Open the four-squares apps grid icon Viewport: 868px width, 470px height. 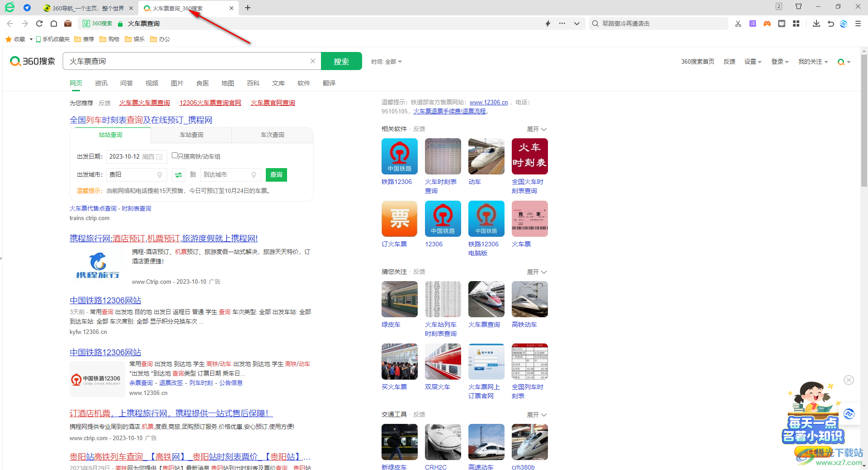(796, 23)
